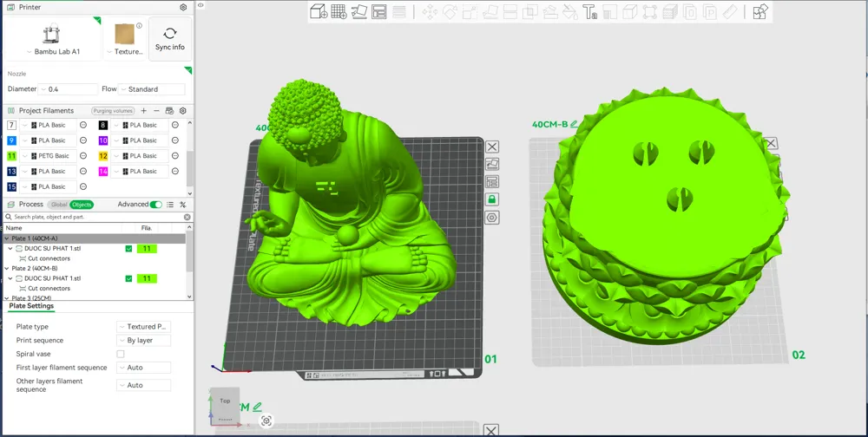Click remove filament minus icon
This screenshot has height=437, width=868.
pos(156,111)
